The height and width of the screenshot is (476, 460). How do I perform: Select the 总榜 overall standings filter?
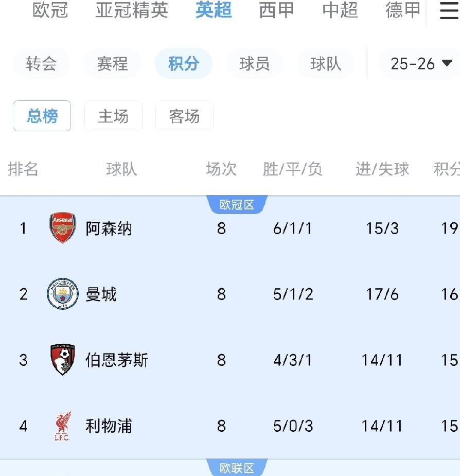click(42, 116)
